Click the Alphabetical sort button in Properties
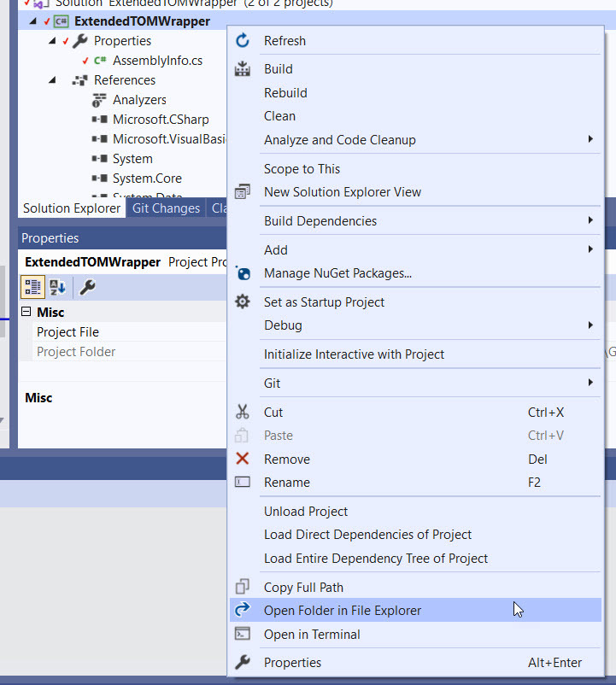The width and height of the screenshot is (616, 685). click(57, 287)
